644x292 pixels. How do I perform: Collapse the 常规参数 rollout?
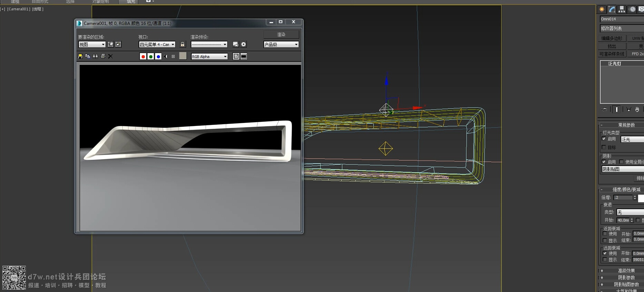[622, 125]
